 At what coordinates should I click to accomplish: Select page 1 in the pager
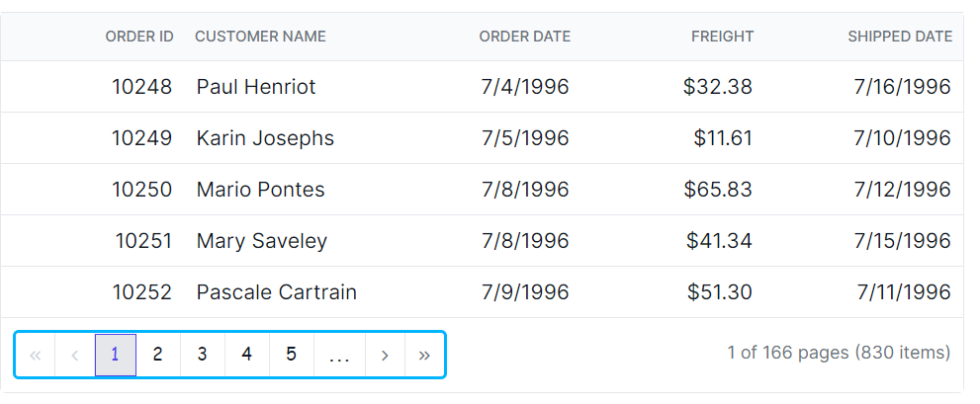pos(116,355)
